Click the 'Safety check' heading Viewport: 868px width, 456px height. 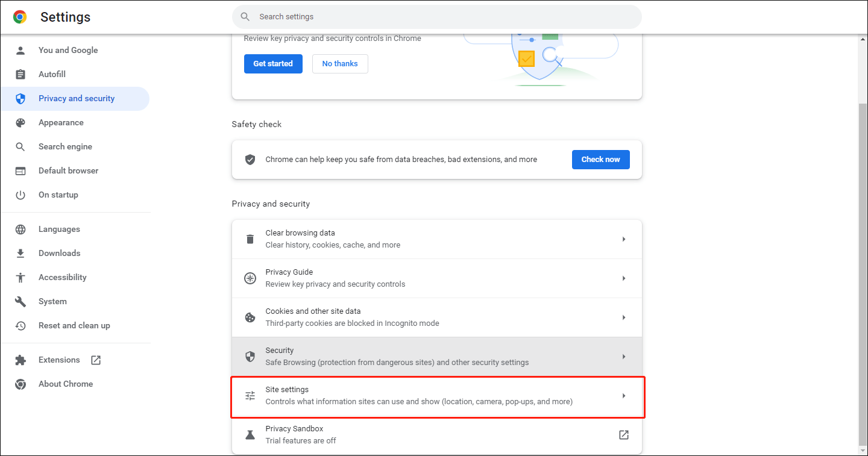(257, 124)
